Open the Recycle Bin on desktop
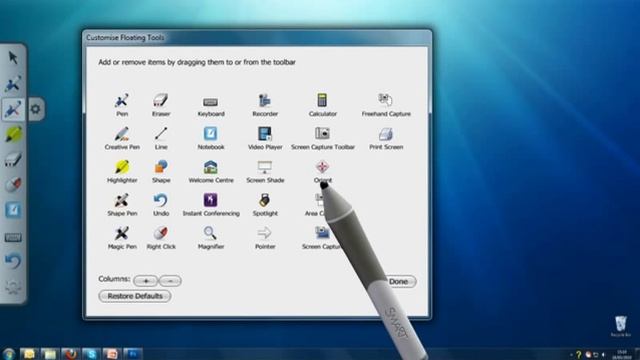The height and width of the screenshot is (360, 640). pos(620,326)
